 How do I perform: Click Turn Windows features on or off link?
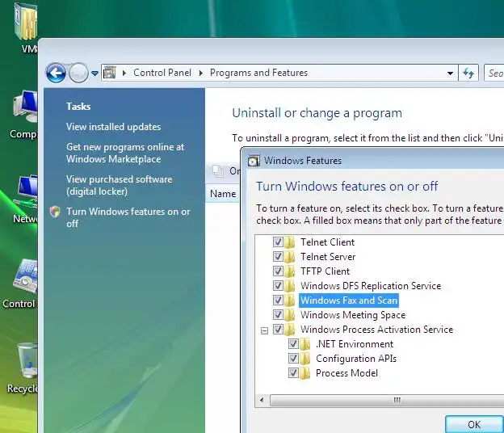(128, 217)
